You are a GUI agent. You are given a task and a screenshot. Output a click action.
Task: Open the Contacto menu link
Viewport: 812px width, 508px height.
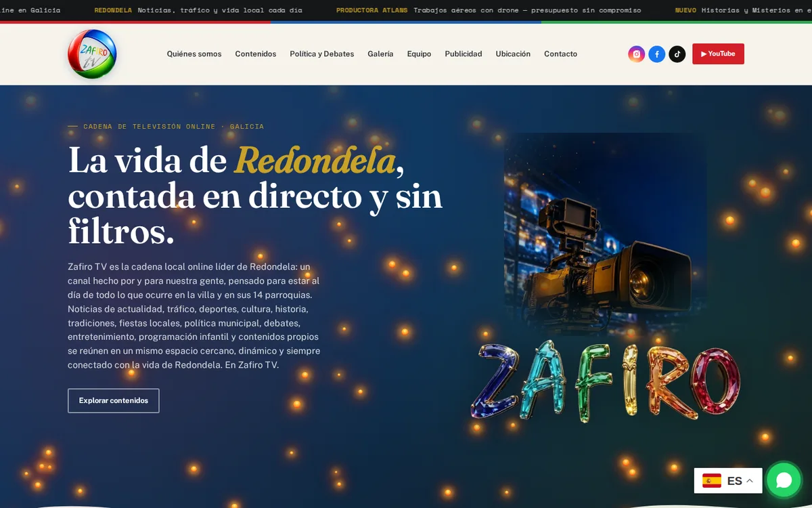pos(561,54)
